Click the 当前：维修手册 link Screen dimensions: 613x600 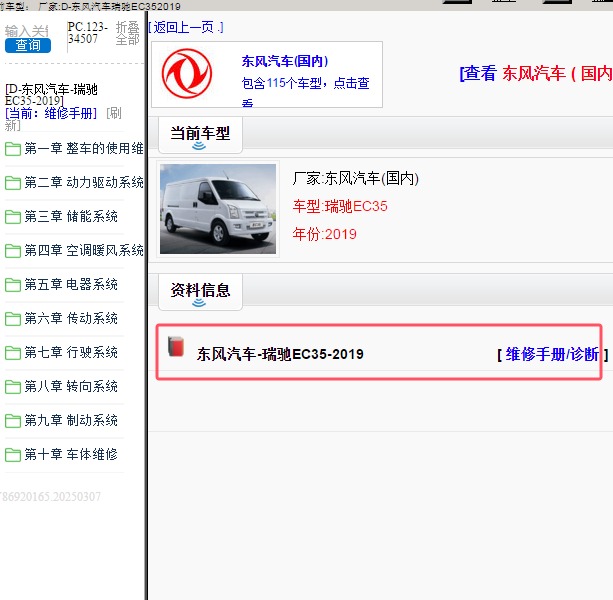(x=51, y=113)
